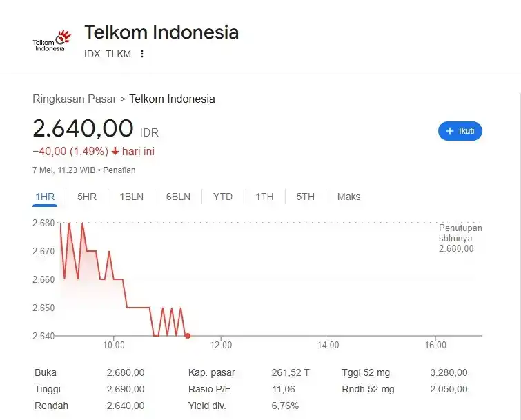Click the Penafian disclaimer link
The image size is (521, 420).
tap(120, 170)
